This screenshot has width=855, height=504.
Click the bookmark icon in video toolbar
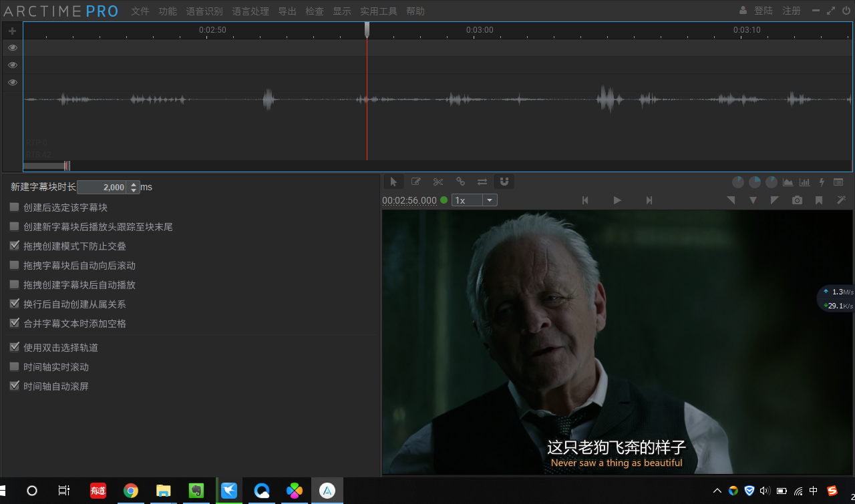[x=819, y=200]
